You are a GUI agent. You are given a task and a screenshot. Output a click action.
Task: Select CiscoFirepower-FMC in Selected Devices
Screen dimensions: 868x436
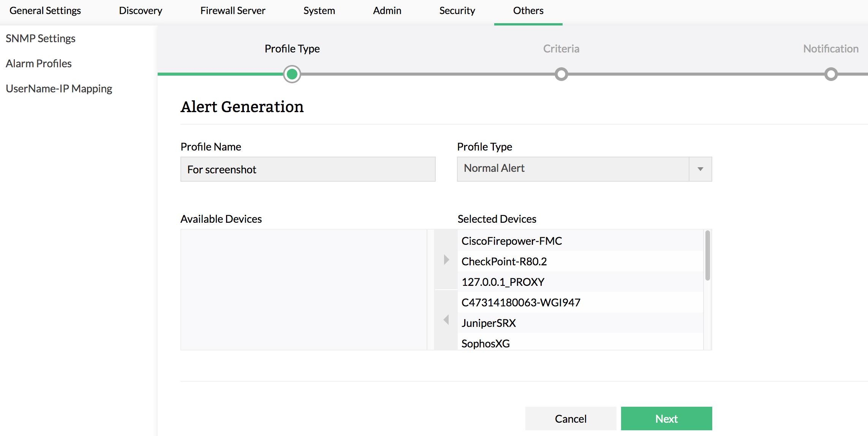point(512,241)
